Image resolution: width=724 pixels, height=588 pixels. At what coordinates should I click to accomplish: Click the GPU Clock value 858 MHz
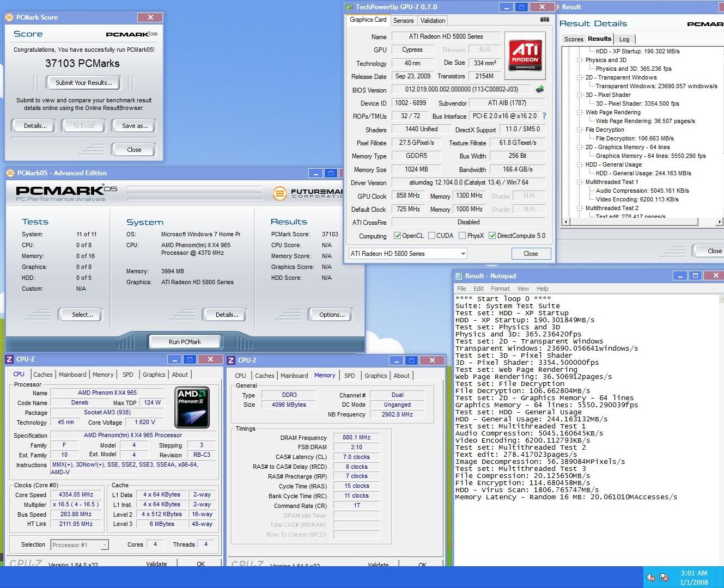pyautogui.click(x=408, y=195)
